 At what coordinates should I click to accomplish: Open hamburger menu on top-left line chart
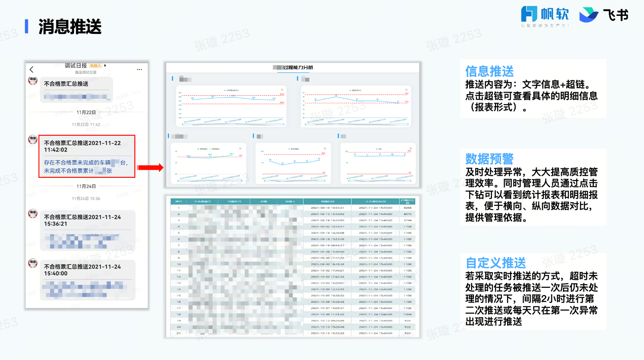(282, 90)
